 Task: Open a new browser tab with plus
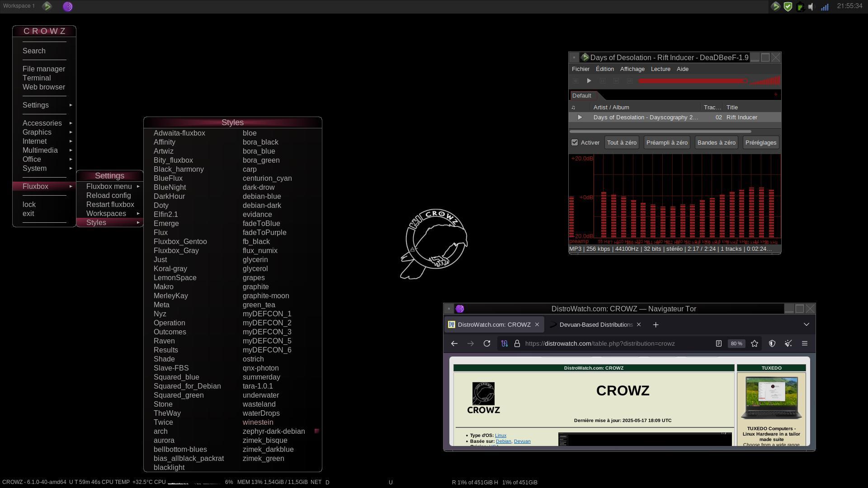(x=656, y=325)
